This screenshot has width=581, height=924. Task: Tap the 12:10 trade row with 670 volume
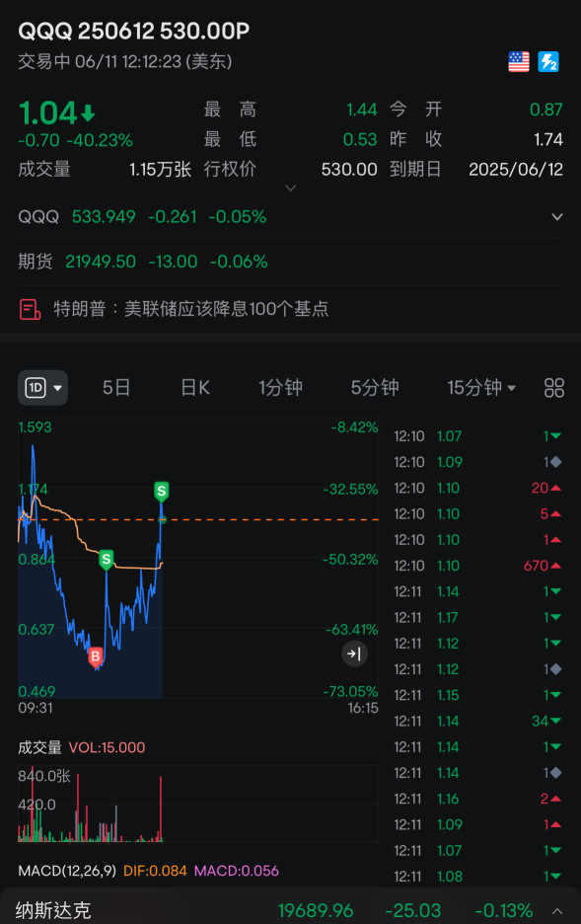[x=477, y=566]
